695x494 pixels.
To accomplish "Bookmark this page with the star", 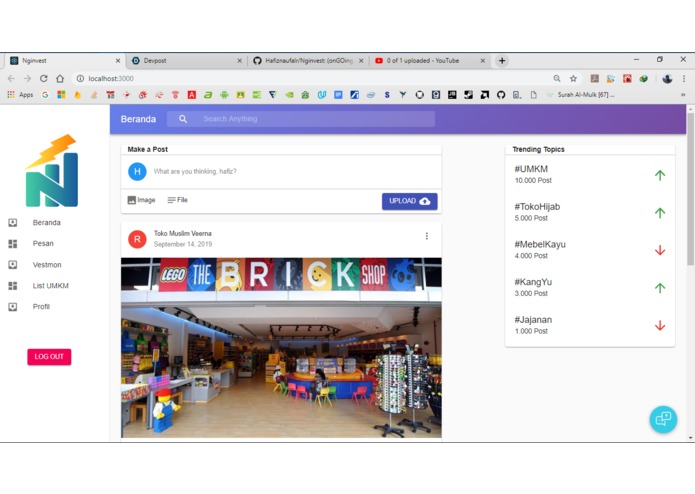I will (573, 78).
